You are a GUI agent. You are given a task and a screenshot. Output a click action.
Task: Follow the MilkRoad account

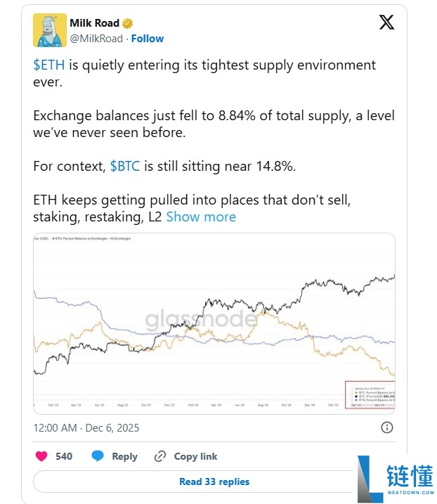(x=147, y=39)
